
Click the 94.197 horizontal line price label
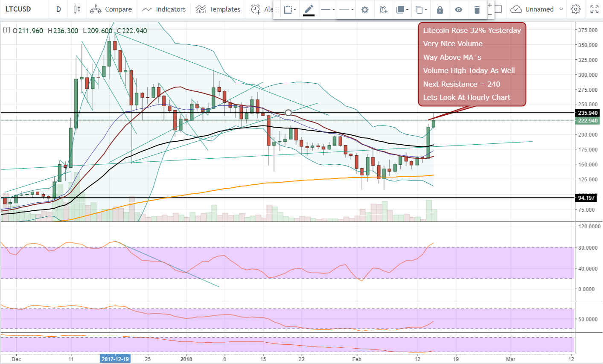(x=586, y=198)
